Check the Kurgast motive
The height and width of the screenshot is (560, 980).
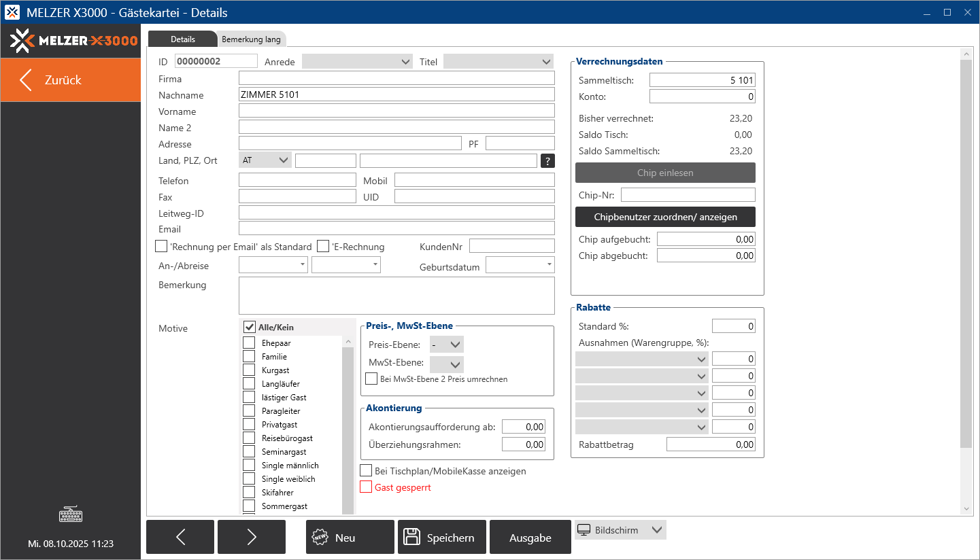pyautogui.click(x=249, y=370)
